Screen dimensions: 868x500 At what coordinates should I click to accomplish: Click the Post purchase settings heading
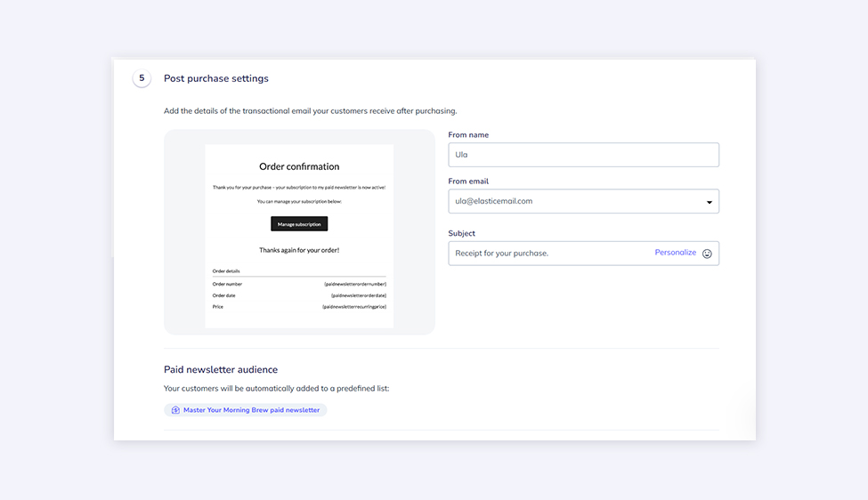[x=216, y=78]
